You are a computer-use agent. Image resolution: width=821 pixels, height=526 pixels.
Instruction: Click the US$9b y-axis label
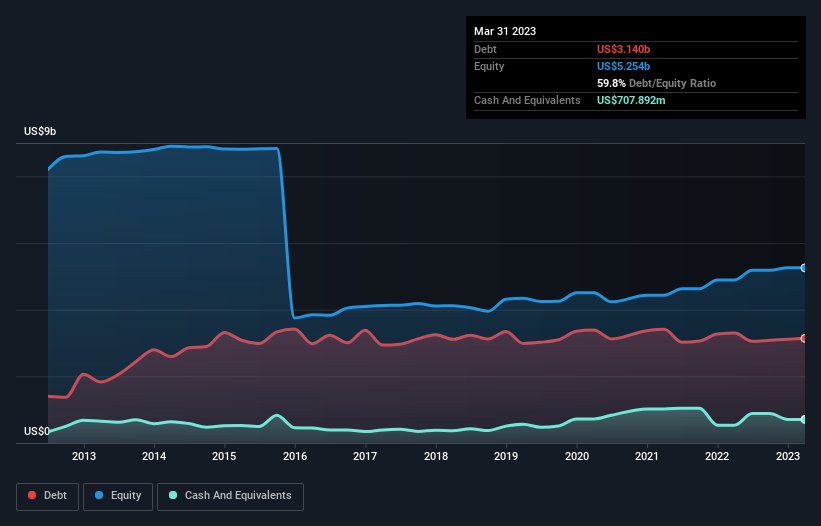40,131
